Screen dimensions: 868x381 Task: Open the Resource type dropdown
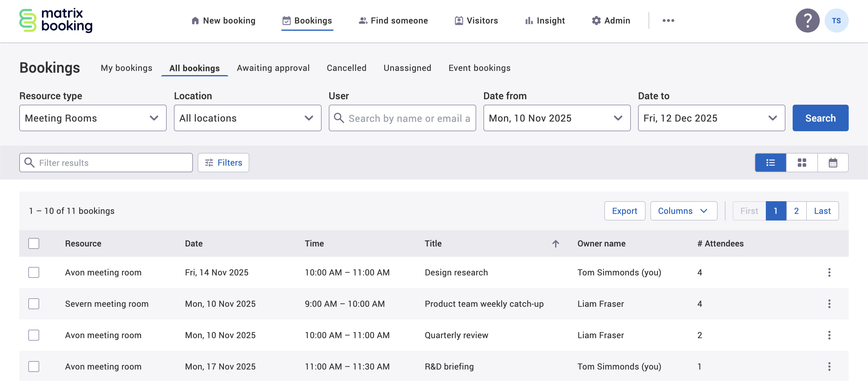pyautogui.click(x=93, y=118)
